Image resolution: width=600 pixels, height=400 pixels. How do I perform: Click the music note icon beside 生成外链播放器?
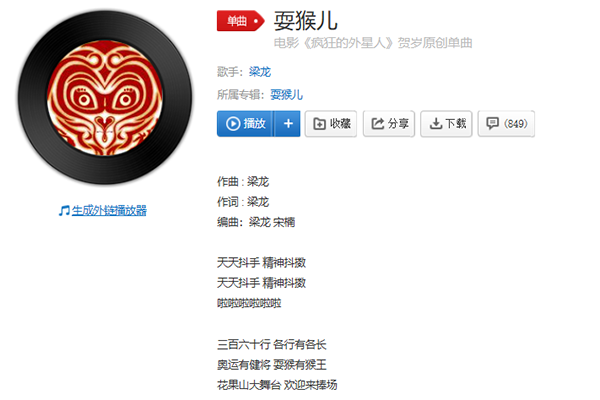(x=64, y=211)
